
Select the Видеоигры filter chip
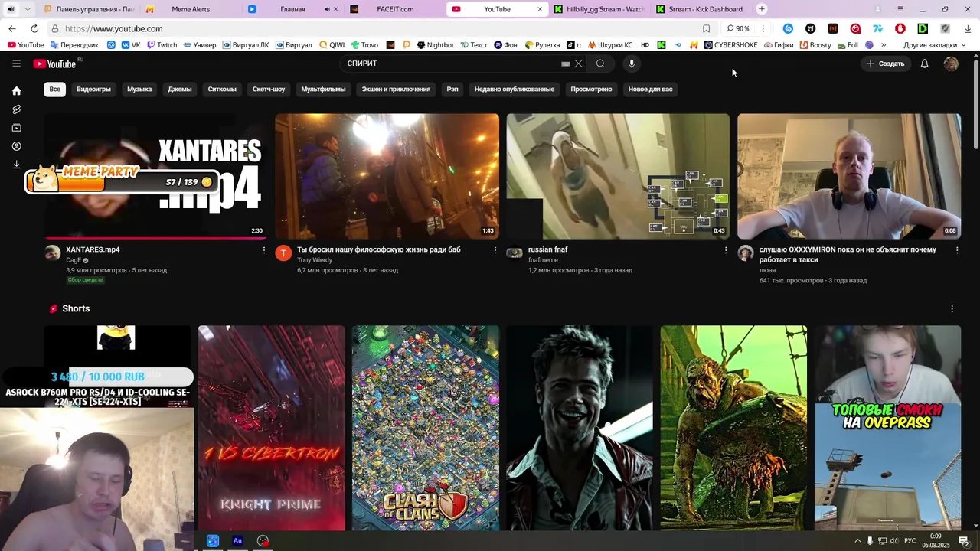pyautogui.click(x=93, y=89)
